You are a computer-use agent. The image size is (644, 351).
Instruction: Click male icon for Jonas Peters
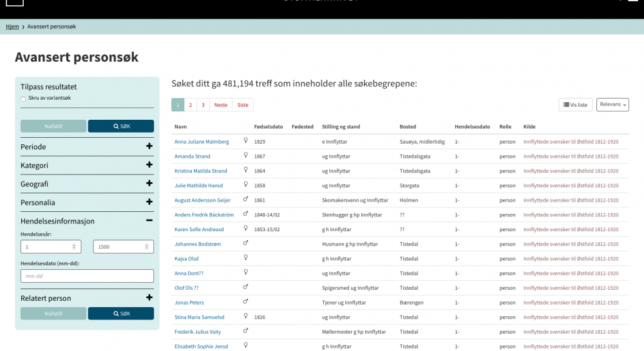245,301
